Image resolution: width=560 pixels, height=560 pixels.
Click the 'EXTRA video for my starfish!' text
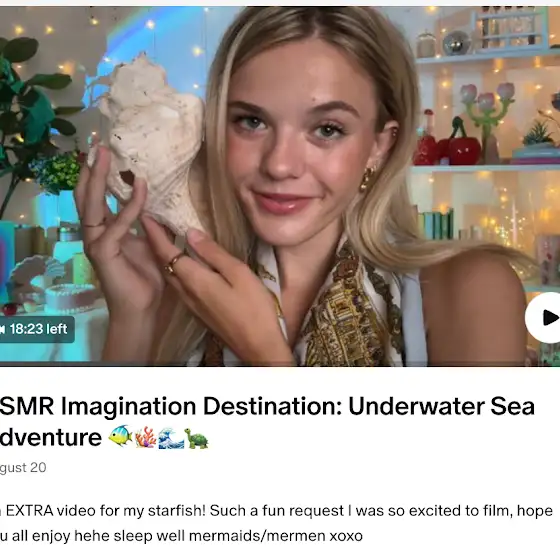(105, 511)
